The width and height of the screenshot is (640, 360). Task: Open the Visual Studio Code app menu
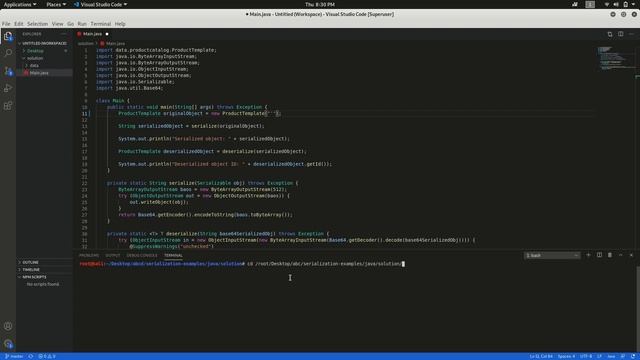pyautogui.click(x=100, y=4)
